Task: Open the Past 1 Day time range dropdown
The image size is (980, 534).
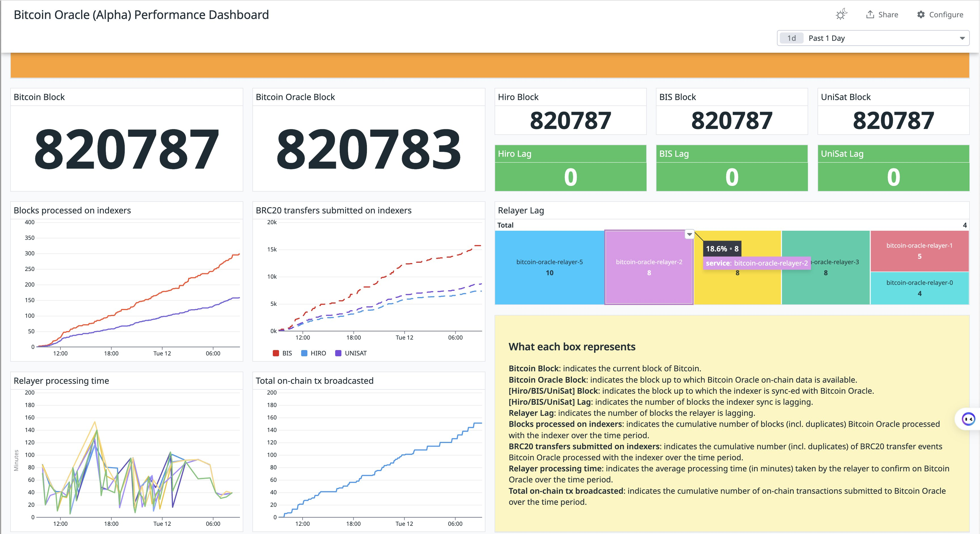Action: pyautogui.click(x=873, y=38)
